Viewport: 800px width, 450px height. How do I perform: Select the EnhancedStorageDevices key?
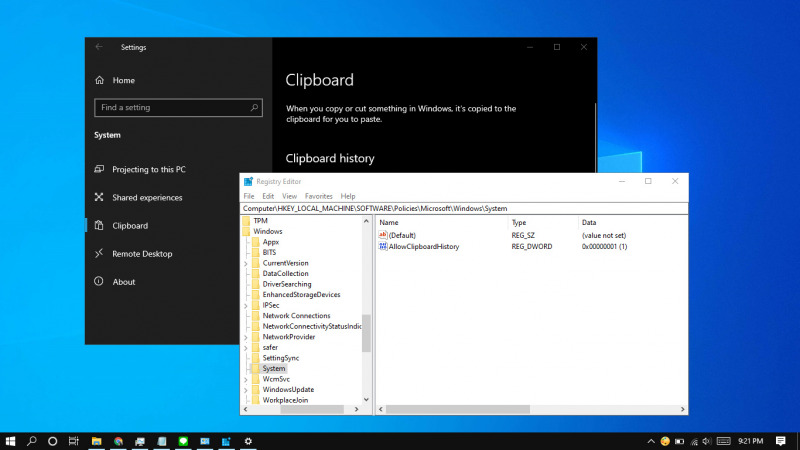(301, 295)
